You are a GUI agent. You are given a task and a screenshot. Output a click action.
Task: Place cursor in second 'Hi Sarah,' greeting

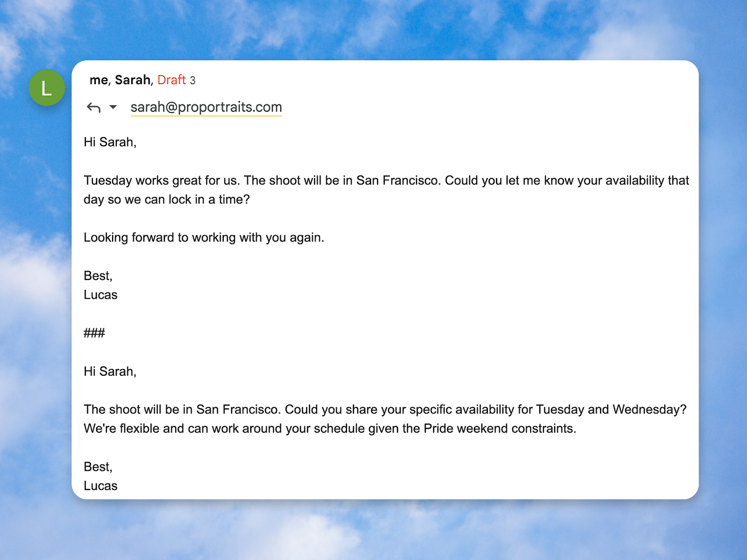(110, 371)
